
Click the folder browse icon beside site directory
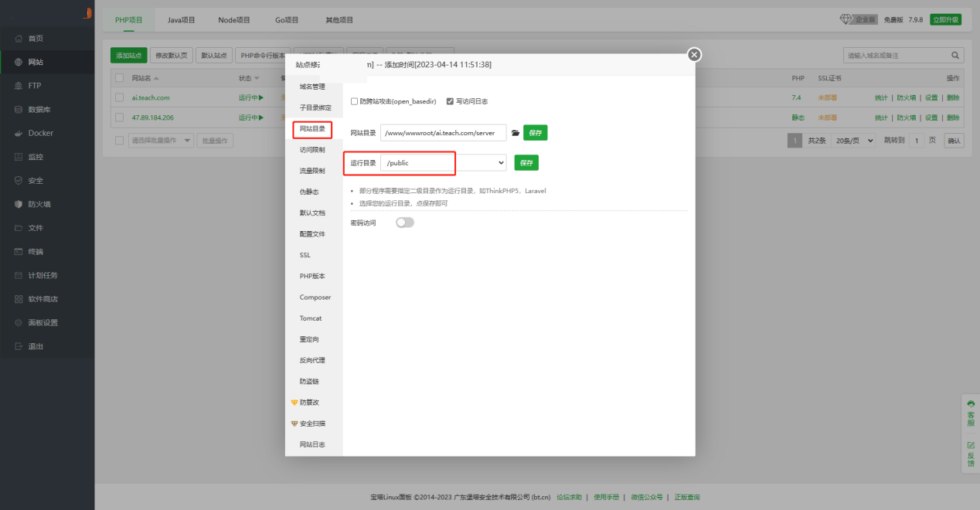516,133
